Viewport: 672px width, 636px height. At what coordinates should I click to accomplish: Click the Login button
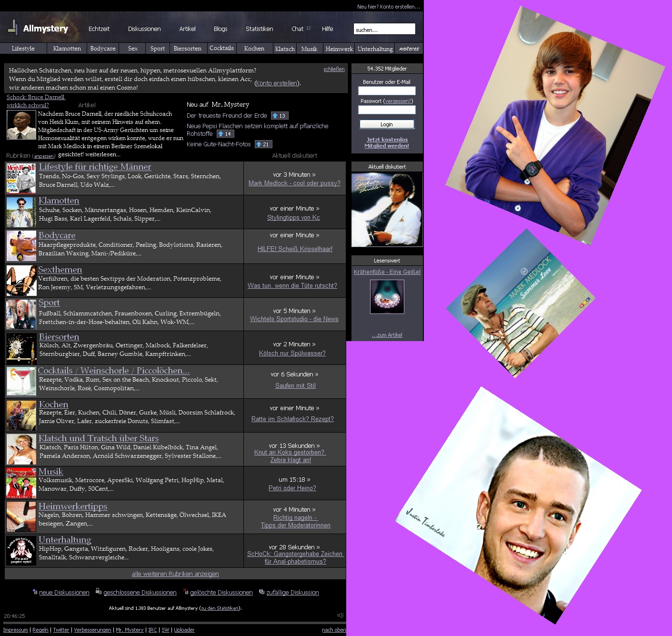click(x=387, y=124)
